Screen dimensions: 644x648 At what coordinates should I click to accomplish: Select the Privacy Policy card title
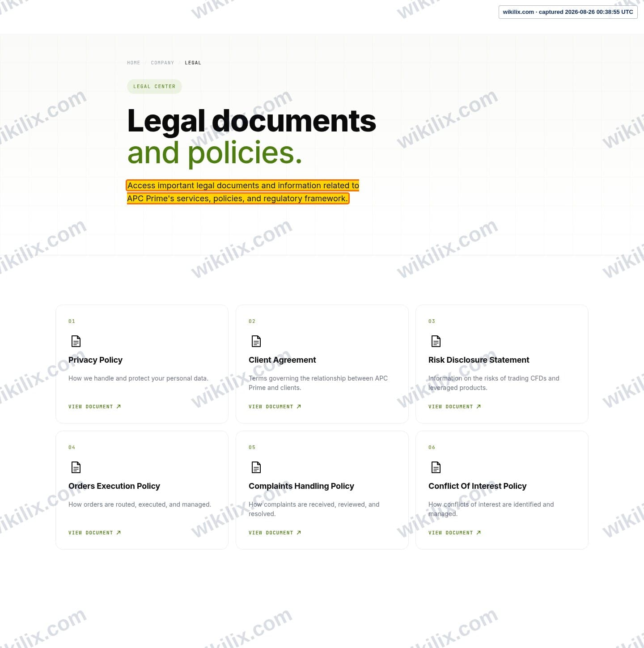pos(95,360)
